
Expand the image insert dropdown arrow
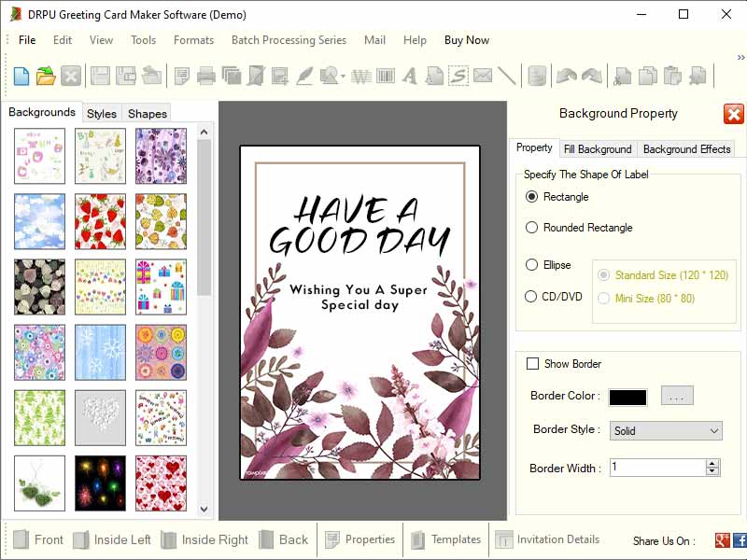pos(345,76)
